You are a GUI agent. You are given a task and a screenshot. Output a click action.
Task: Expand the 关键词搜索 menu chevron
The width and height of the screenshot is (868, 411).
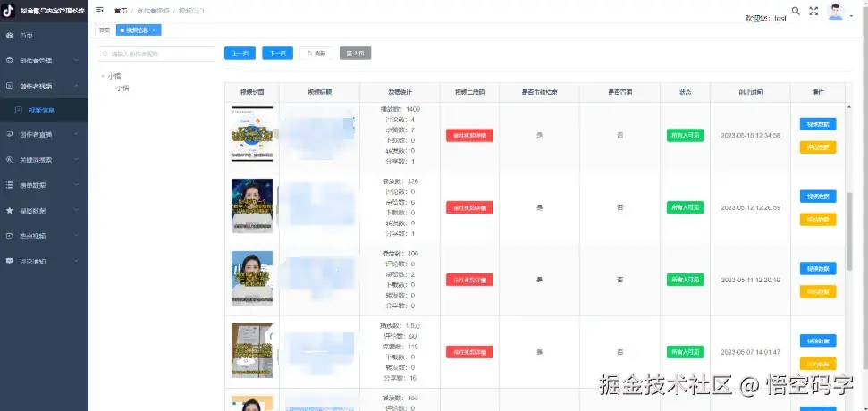(x=76, y=159)
